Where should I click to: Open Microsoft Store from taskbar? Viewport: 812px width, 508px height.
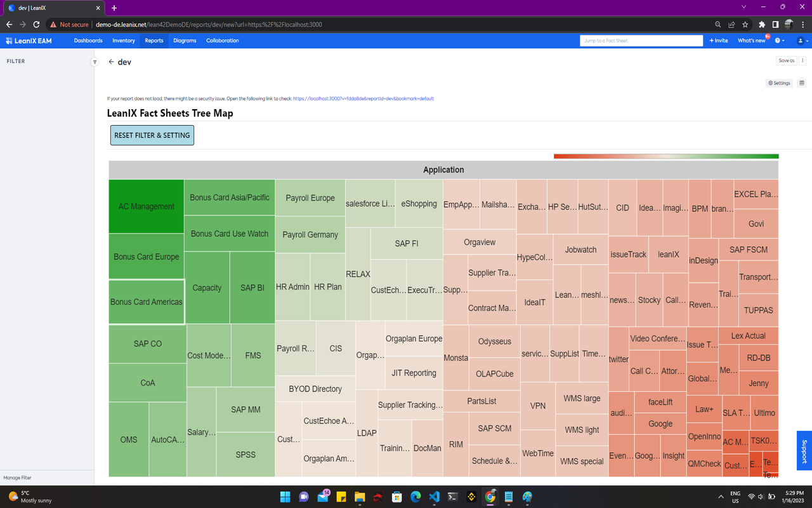tap(397, 497)
